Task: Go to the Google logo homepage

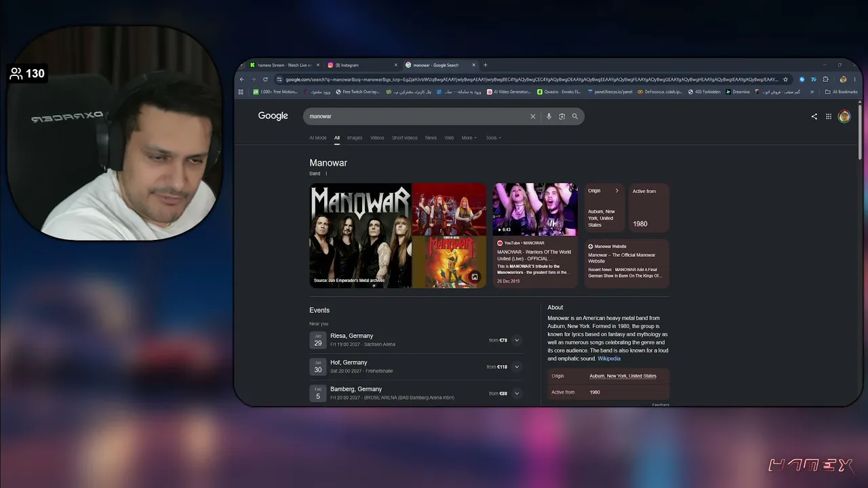Action: coord(273,116)
